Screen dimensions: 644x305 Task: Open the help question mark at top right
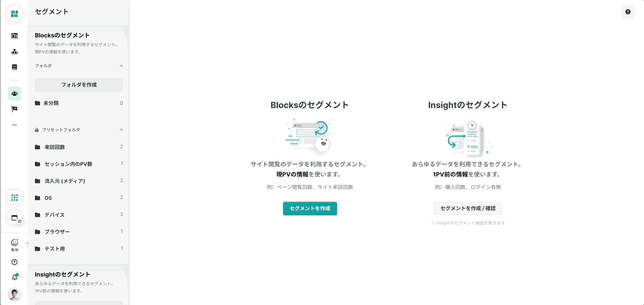click(627, 12)
